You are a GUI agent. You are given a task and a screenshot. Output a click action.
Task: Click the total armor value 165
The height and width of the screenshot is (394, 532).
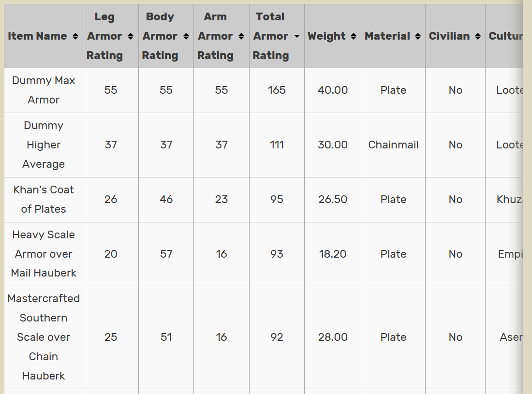tap(277, 90)
